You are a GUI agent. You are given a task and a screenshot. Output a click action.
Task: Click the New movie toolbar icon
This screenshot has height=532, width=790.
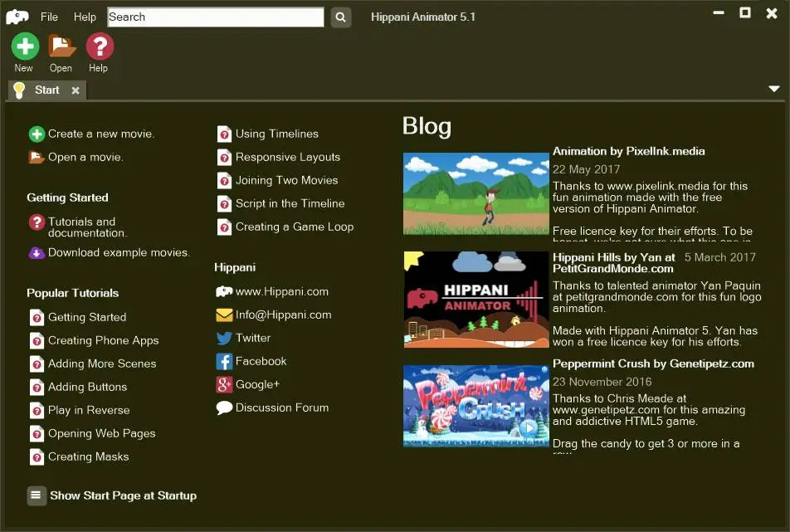click(x=25, y=46)
